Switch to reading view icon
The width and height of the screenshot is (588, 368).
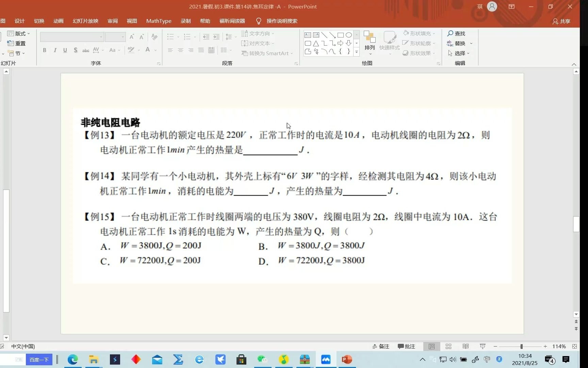(x=465, y=346)
